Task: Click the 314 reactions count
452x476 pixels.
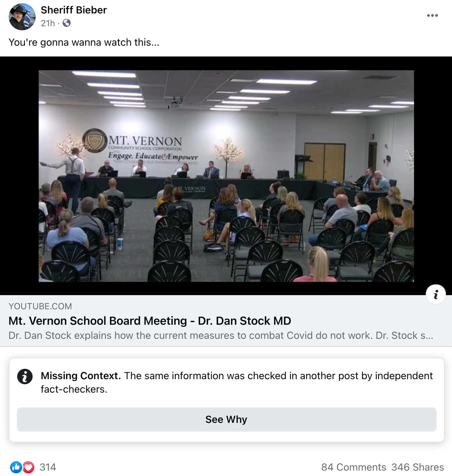Action: 48,467
